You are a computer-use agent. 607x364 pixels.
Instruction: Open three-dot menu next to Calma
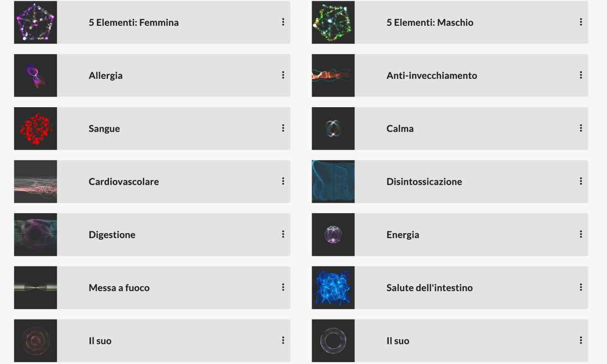coord(581,128)
